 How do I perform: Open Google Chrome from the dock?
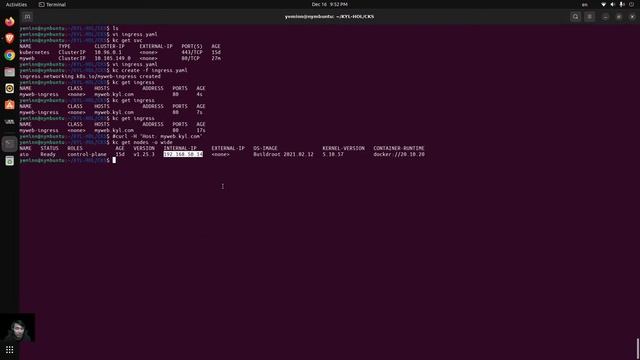pyautogui.click(x=9, y=55)
